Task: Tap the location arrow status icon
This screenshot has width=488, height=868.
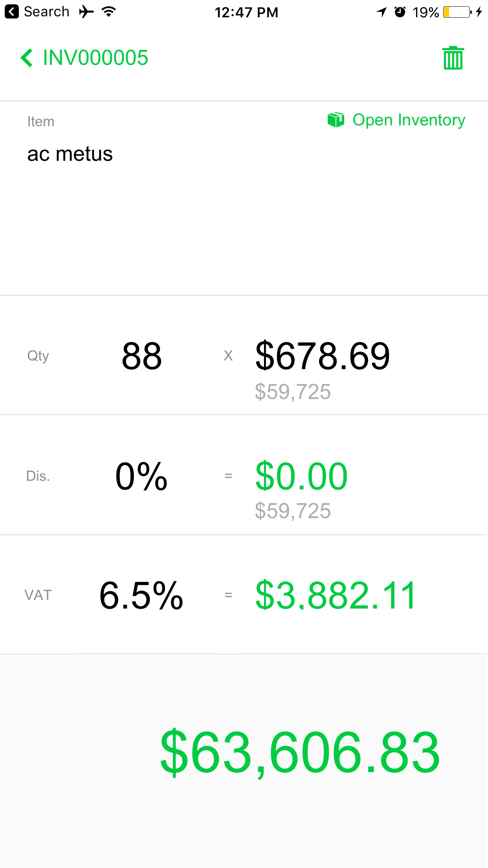Action: coord(382,12)
